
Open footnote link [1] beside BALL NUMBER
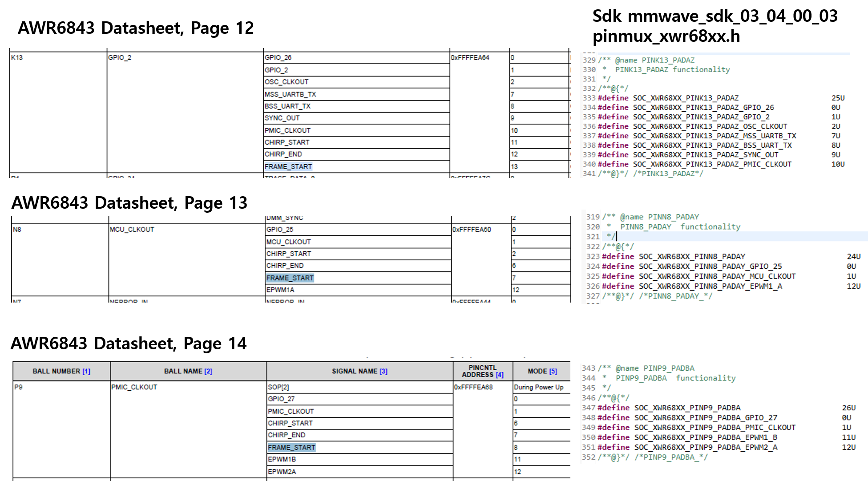[86, 371]
